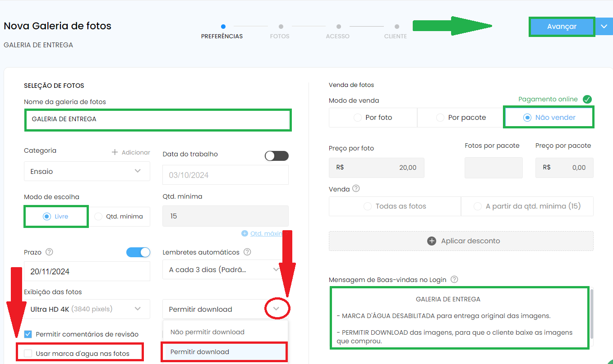Uncheck Permitir comentários de revisão
Screen dimensions: 613x364
pyautogui.click(x=28, y=334)
